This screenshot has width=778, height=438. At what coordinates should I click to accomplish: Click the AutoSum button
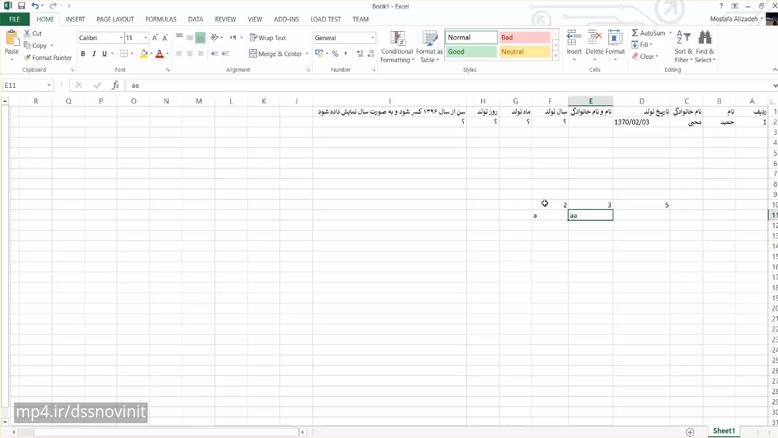[x=651, y=33]
